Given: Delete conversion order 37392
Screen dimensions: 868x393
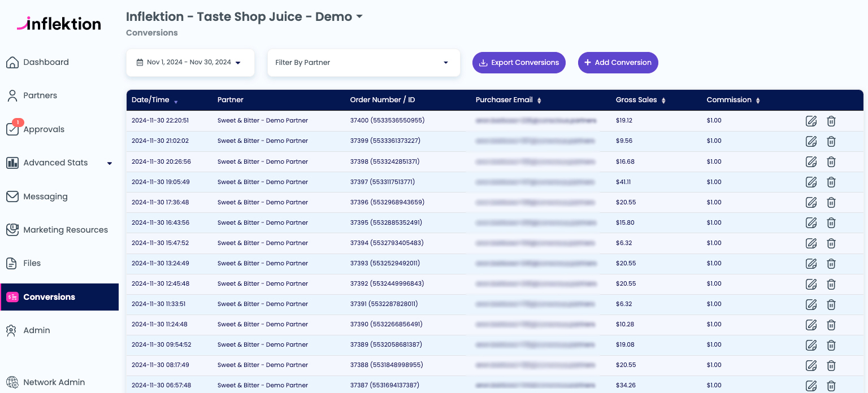Looking at the screenshot, I should [x=831, y=283].
